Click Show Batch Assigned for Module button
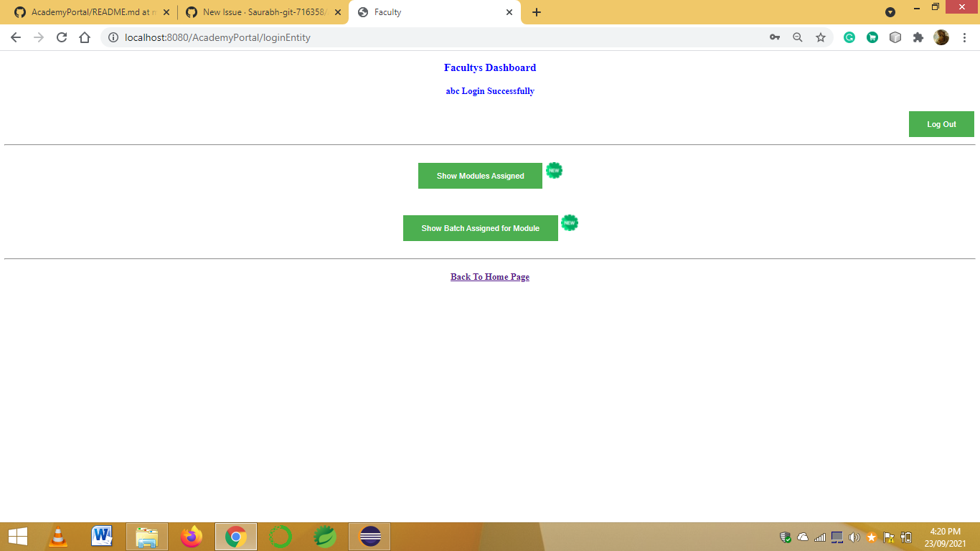This screenshot has height=551, width=980. point(480,228)
